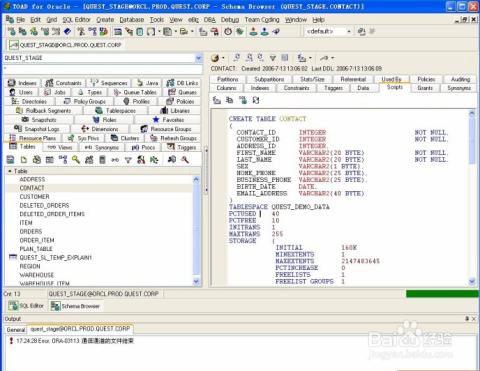Switch to the Auditing tab

pos(460,79)
